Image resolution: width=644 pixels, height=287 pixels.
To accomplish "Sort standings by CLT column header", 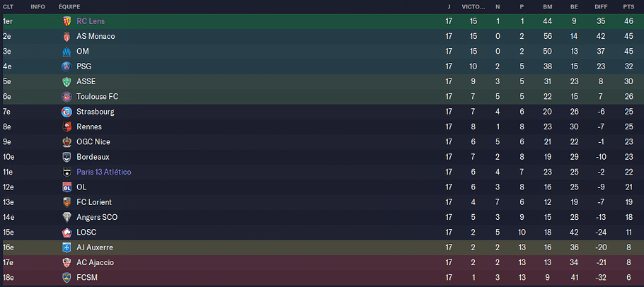I will pyautogui.click(x=8, y=7).
